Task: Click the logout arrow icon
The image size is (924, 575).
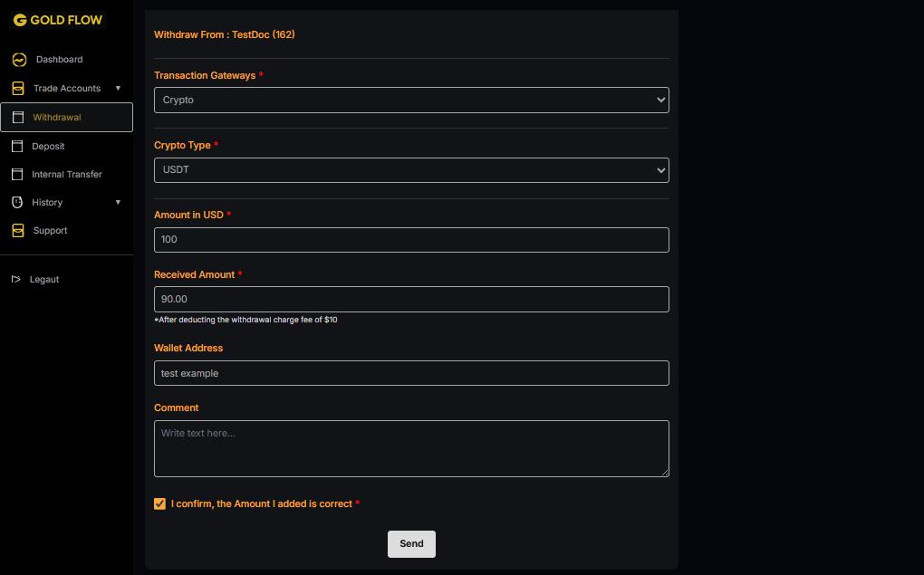Action: pos(16,280)
